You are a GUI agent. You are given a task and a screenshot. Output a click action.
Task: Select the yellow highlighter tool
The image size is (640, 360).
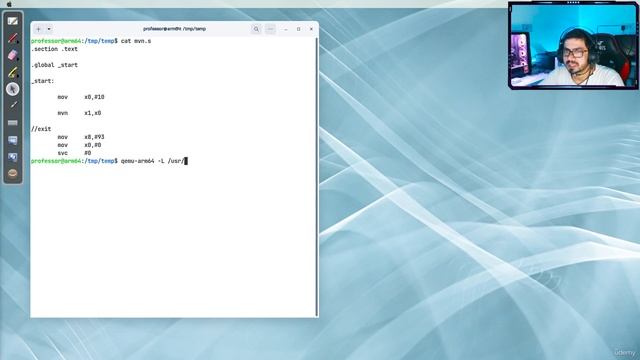coord(13,72)
